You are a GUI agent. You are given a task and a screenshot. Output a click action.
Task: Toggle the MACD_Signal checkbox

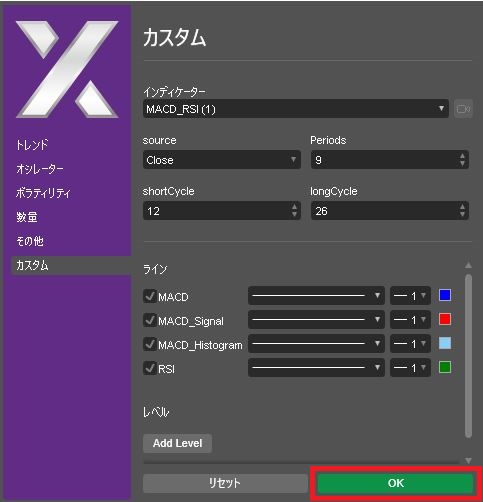tap(150, 320)
